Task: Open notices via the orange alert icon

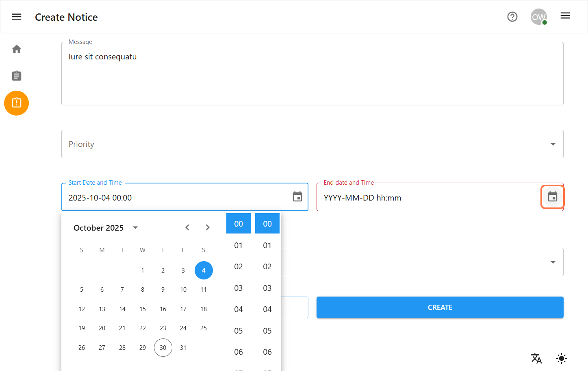Action: pyautogui.click(x=16, y=103)
